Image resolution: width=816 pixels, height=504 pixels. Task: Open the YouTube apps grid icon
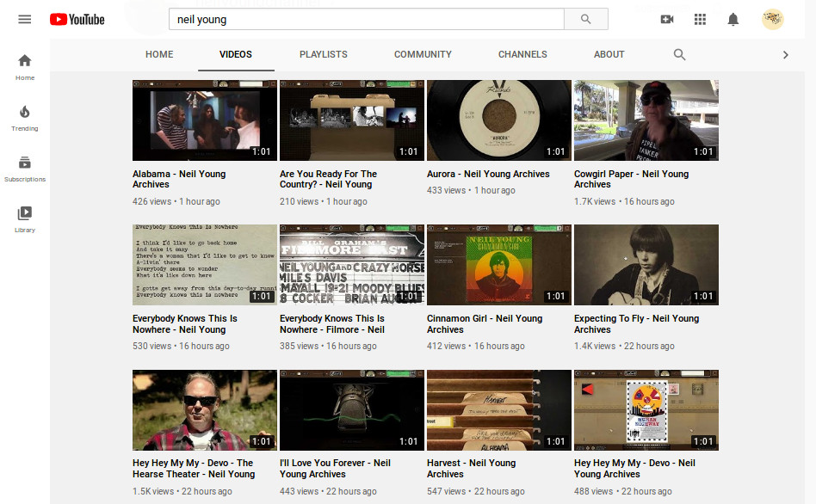tap(700, 19)
